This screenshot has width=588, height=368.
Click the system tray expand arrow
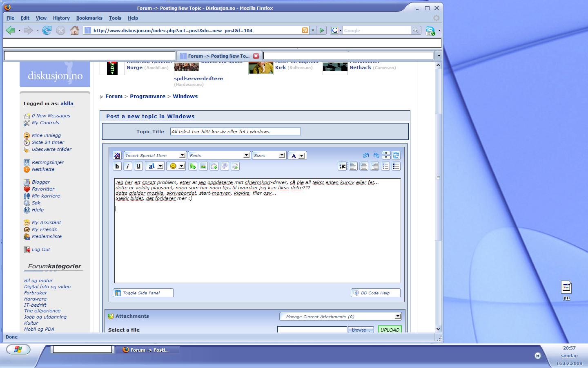[537, 356]
